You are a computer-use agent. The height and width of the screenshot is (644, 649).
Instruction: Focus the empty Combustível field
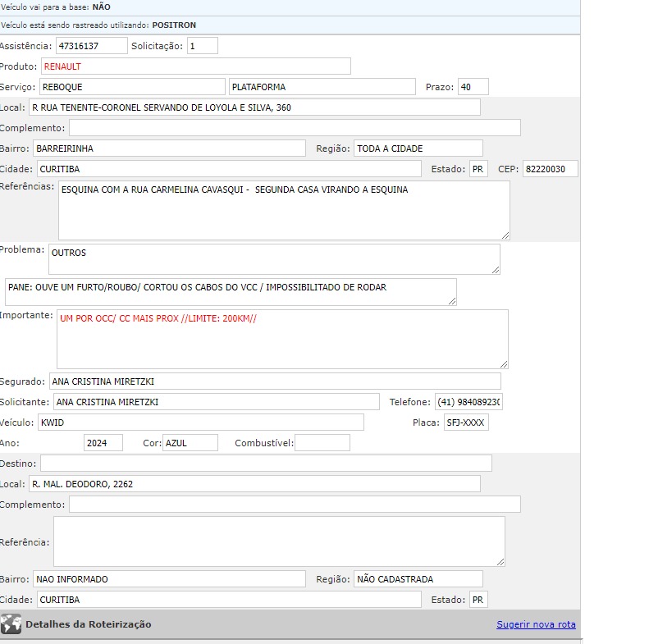pos(322,443)
